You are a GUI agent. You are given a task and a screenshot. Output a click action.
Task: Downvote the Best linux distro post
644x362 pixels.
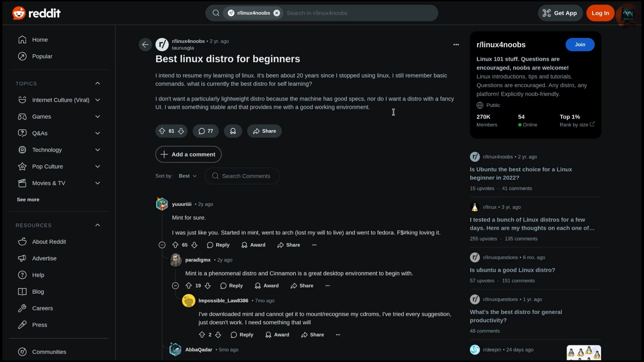point(181,131)
